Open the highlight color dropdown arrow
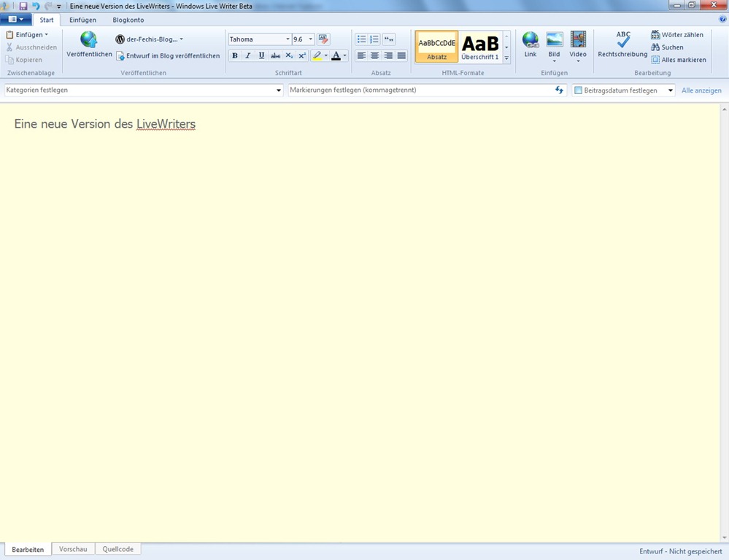Screen dimensions: 729x560 point(326,55)
